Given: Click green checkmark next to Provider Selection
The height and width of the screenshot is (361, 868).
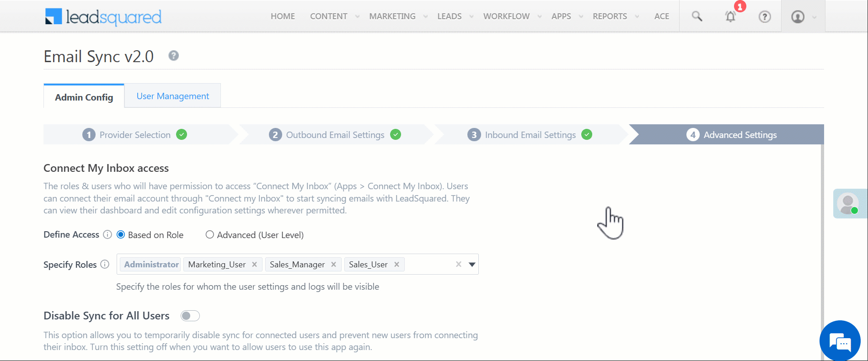Looking at the screenshot, I should click(x=182, y=134).
